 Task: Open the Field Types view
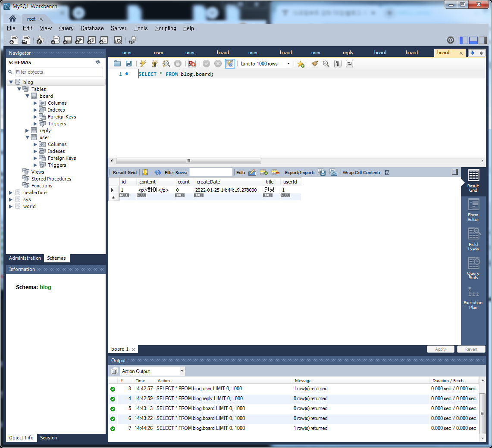pyautogui.click(x=473, y=239)
